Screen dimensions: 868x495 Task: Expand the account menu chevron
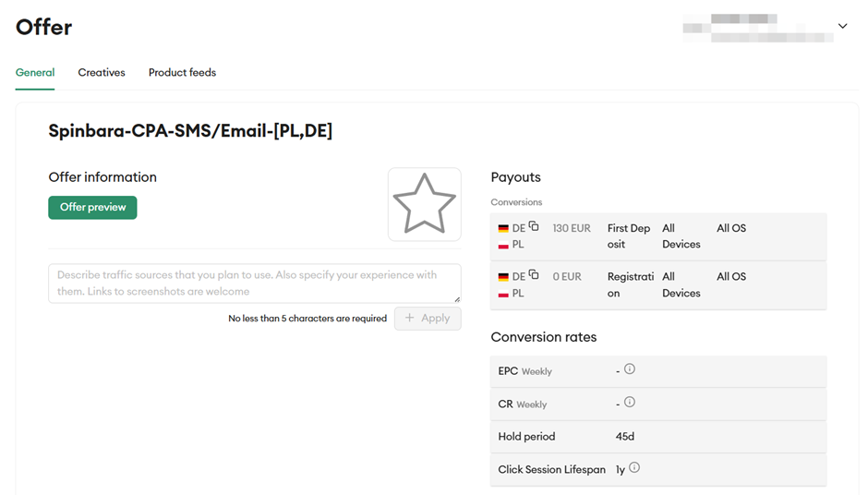[842, 27]
